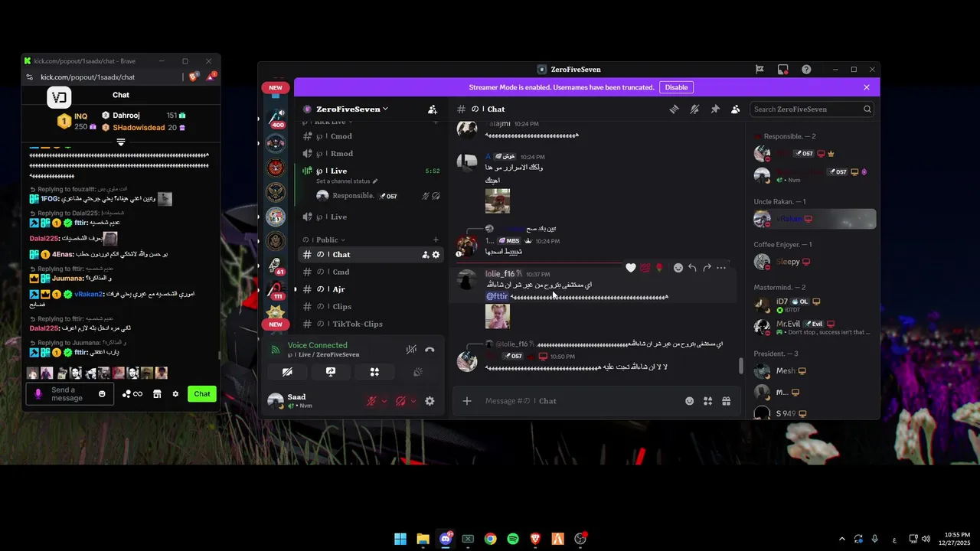
Task: Open headphone output options arrow
Action: point(413,401)
